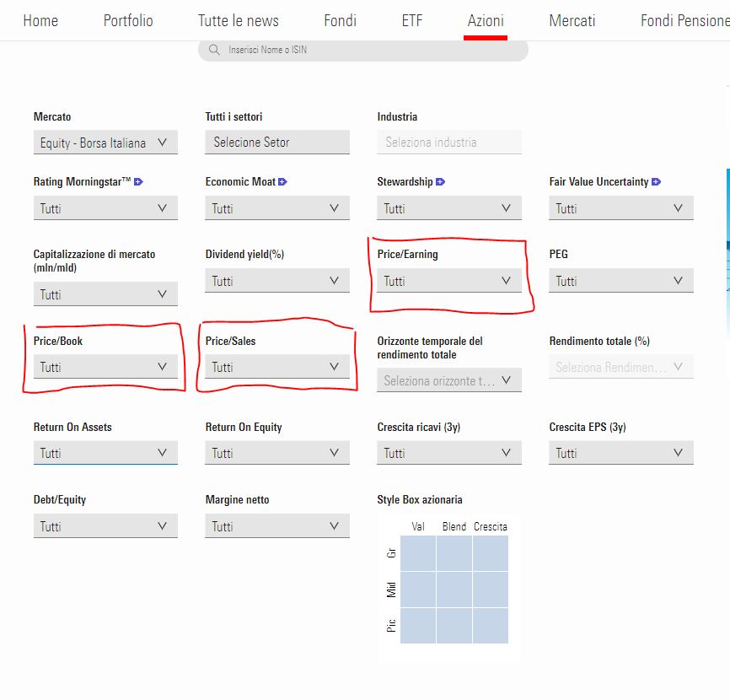Select the center Mid Blend Style Box cell

click(454, 590)
